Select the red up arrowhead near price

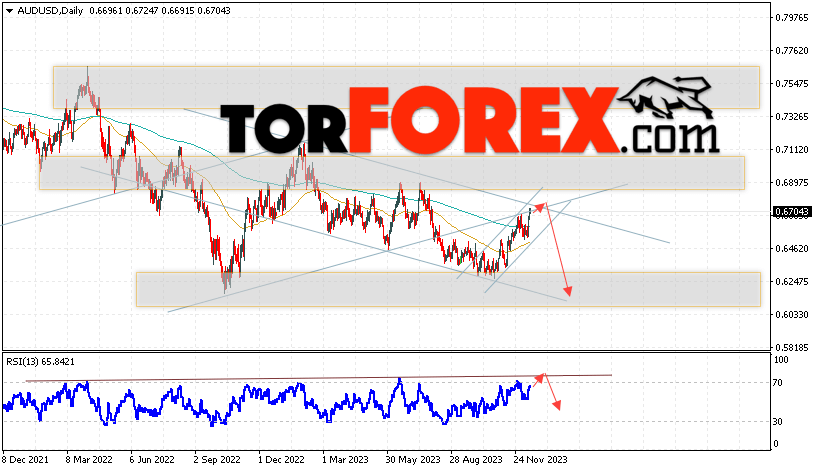pos(540,207)
